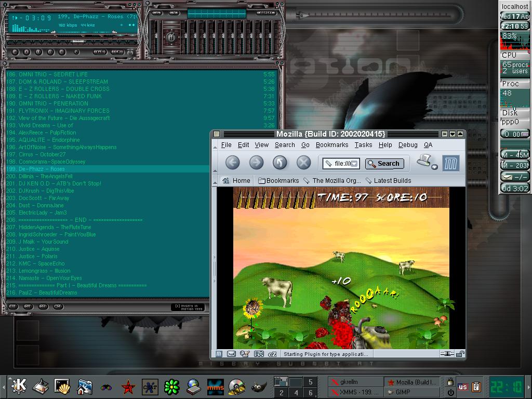Click the file:/// URL input field
Screen dimensions: 532x399
tap(341, 164)
